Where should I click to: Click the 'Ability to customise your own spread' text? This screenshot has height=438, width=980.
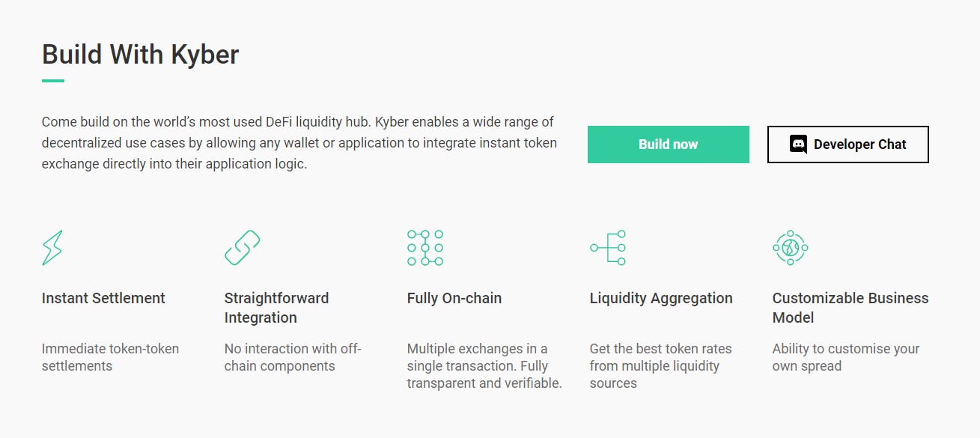846,357
